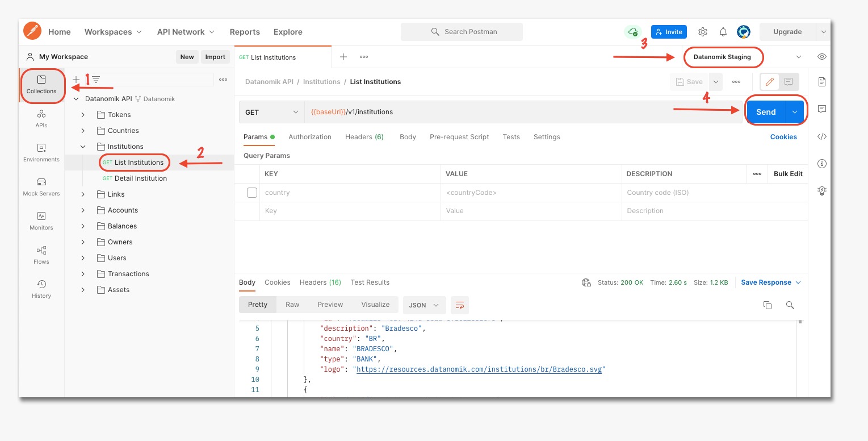Viewport: 868px width, 441px height.
Task: Switch to the request Body tab
Action: pos(408,137)
